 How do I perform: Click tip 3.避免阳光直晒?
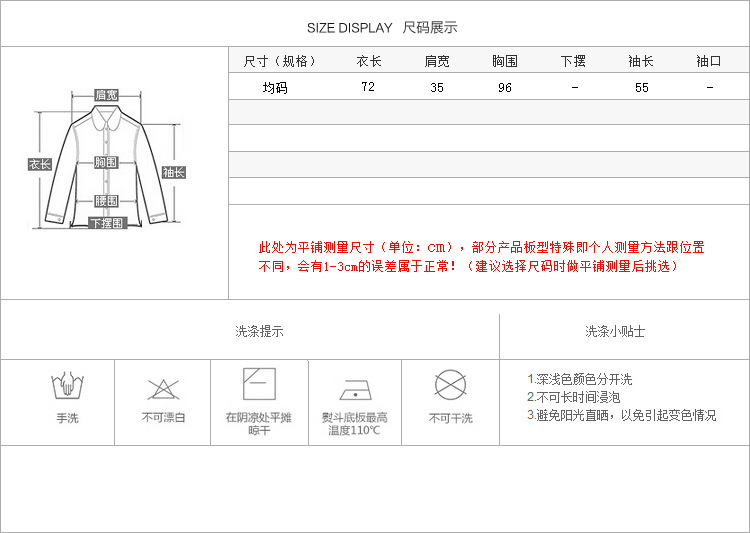coord(622,415)
